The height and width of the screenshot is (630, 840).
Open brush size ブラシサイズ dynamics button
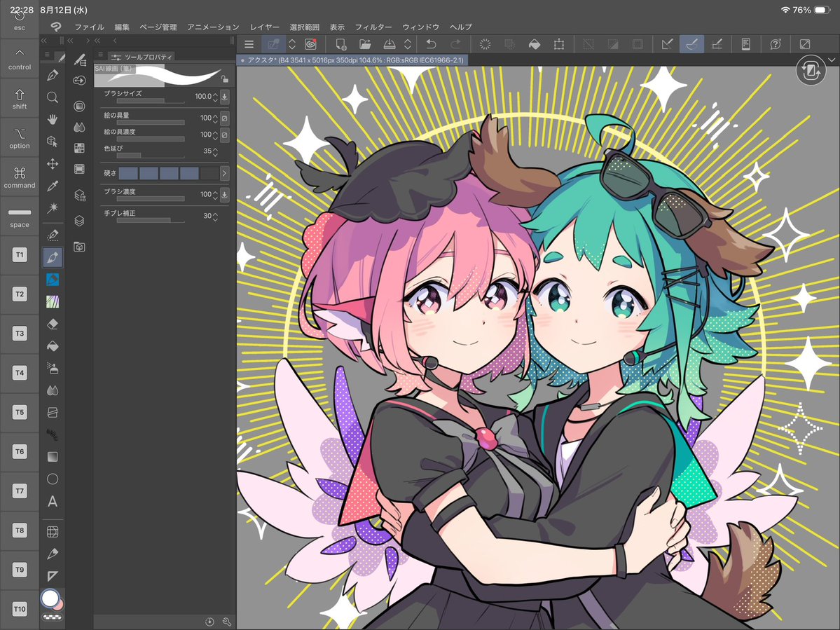(x=224, y=97)
